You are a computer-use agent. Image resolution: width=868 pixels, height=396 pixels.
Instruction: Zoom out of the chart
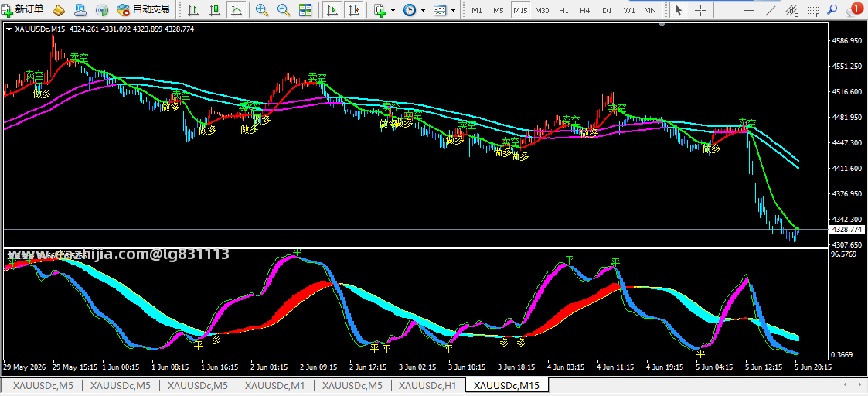[284, 9]
